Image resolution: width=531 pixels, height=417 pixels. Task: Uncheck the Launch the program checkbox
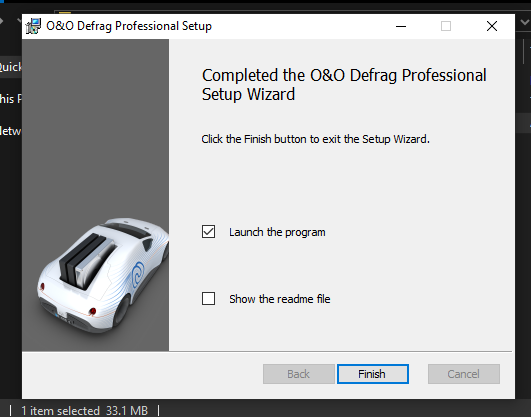pos(208,232)
